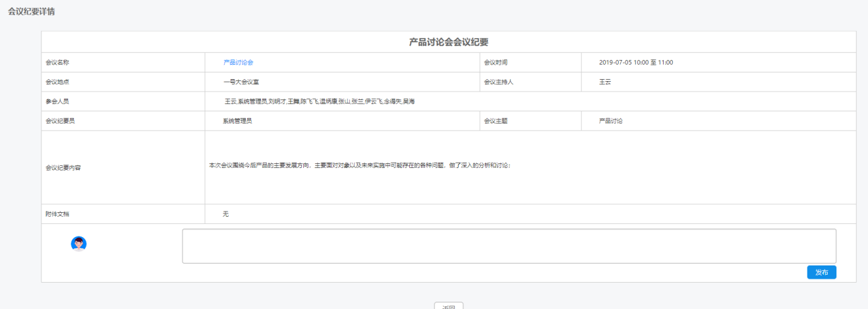Image resolution: width=868 pixels, height=309 pixels.
Task: Open the 产品讨论会 meeting name link
Action: click(239, 63)
